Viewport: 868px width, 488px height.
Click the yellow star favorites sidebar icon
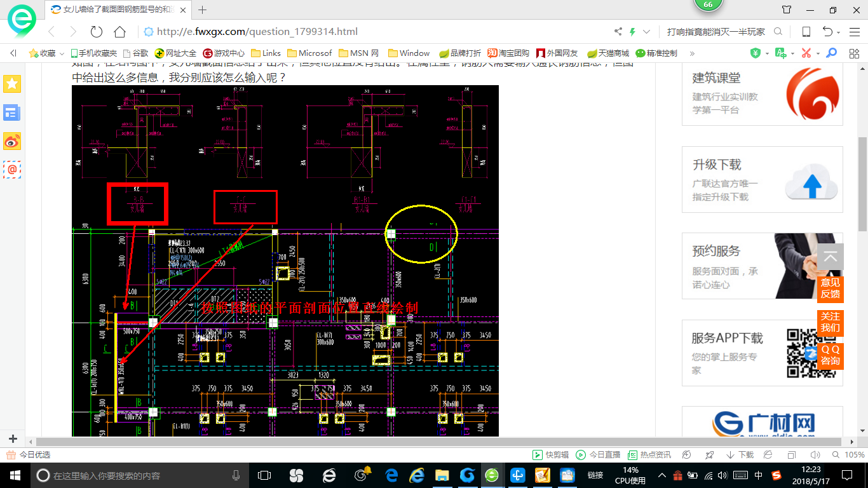click(12, 84)
